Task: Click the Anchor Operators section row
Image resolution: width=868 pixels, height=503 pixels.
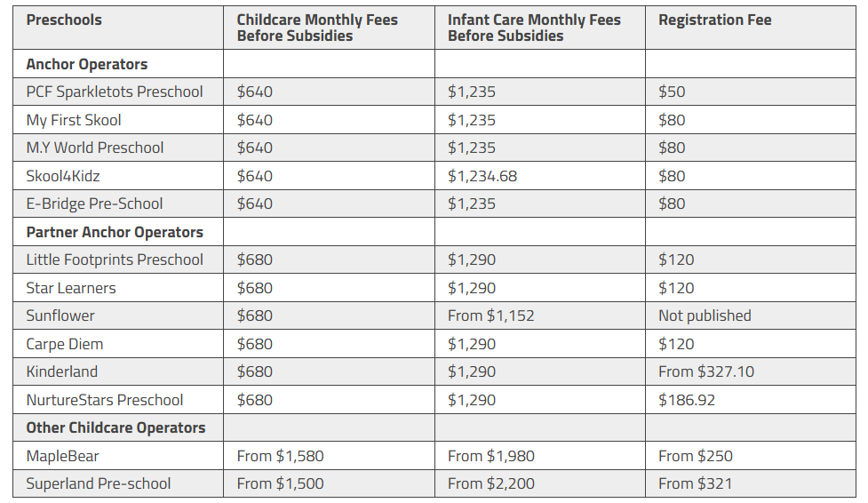Action: pos(434,64)
